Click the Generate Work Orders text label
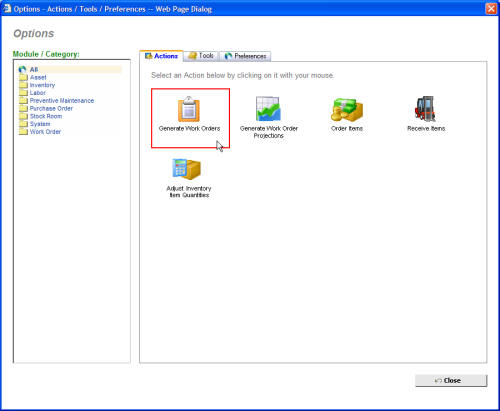Image resolution: width=500 pixels, height=411 pixels. point(189,128)
